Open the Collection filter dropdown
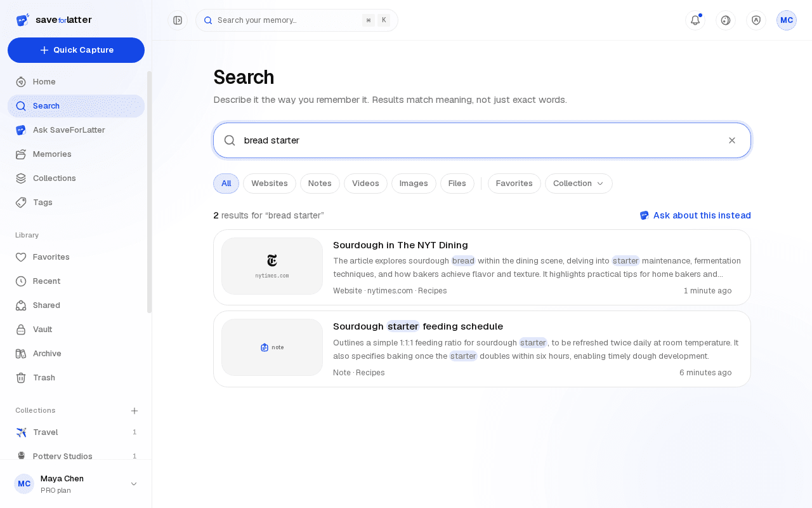Image resolution: width=812 pixels, height=508 pixels. (x=579, y=184)
